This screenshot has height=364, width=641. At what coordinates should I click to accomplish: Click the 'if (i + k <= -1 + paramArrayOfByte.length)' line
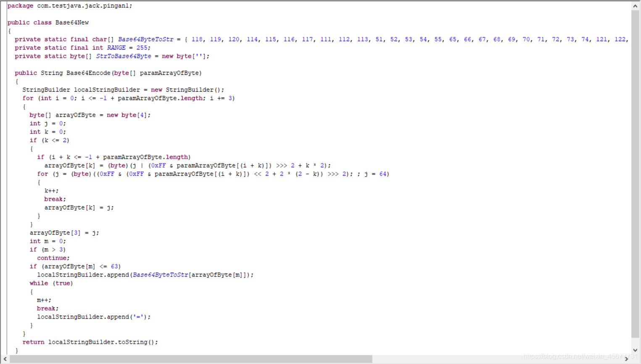(x=113, y=157)
